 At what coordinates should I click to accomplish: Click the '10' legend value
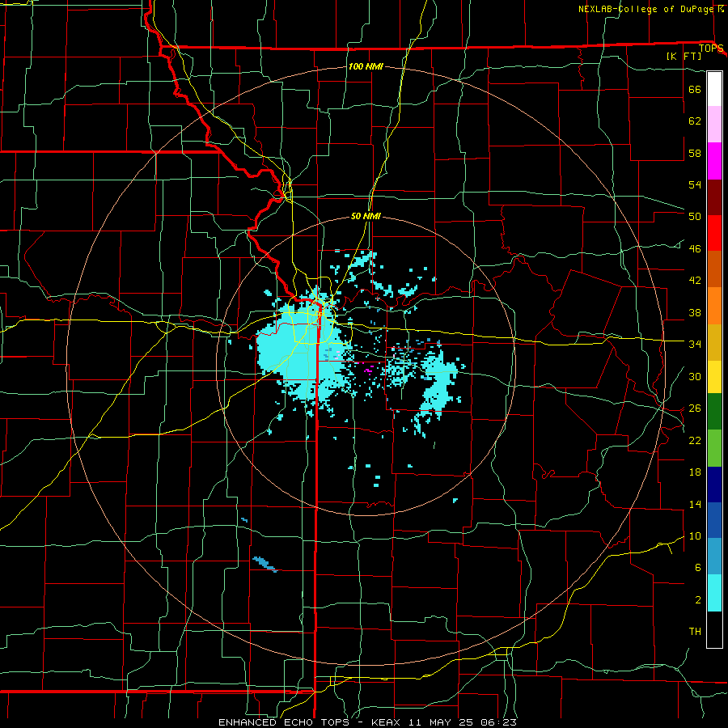click(x=695, y=536)
